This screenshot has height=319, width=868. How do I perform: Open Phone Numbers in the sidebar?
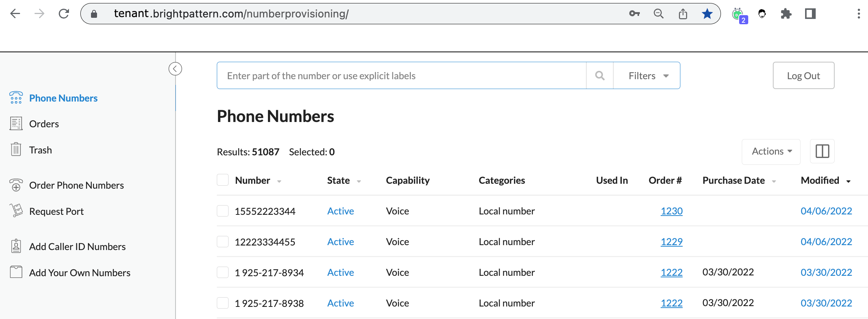pyautogui.click(x=63, y=98)
